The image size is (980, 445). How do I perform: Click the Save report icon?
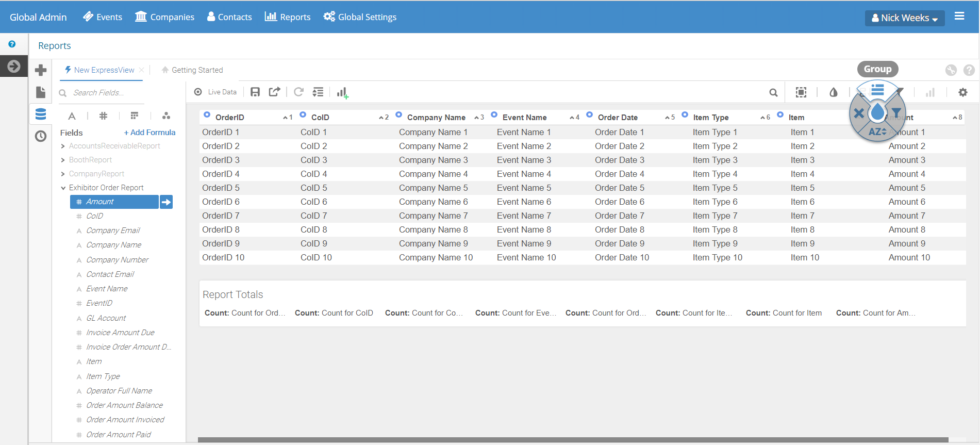click(x=255, y=92)
